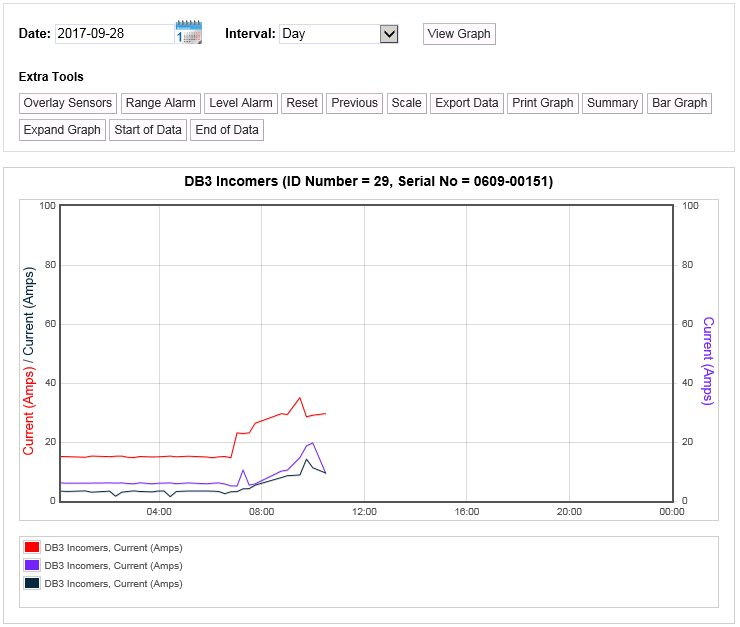Open the calendar date picker icon
The width and height of the screenshot is (740, 627).
coord(188,32)
